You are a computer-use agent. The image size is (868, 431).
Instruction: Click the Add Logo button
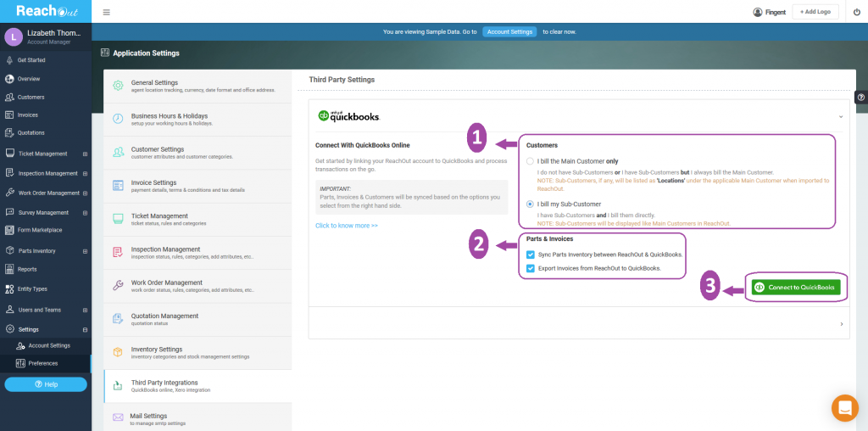pyautogui.click(x=815, y=12)
